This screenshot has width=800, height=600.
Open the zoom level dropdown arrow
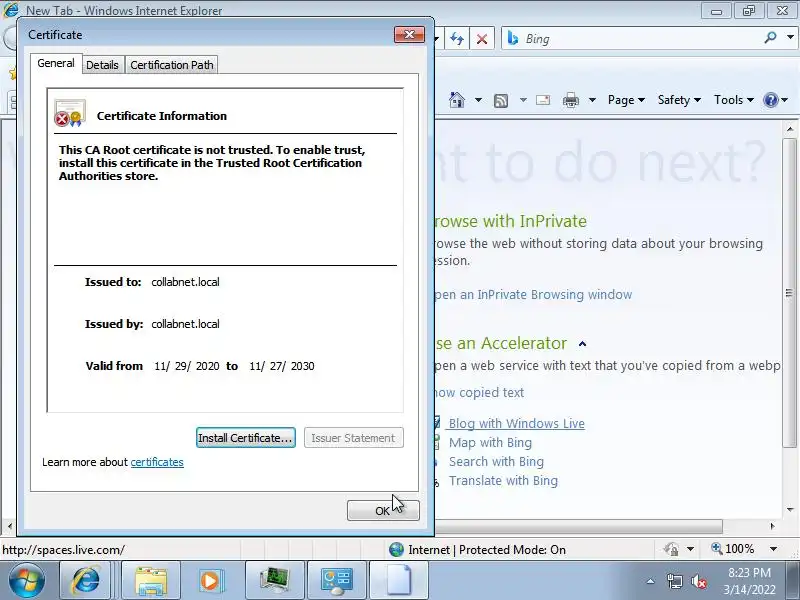[x=773, y=549]
